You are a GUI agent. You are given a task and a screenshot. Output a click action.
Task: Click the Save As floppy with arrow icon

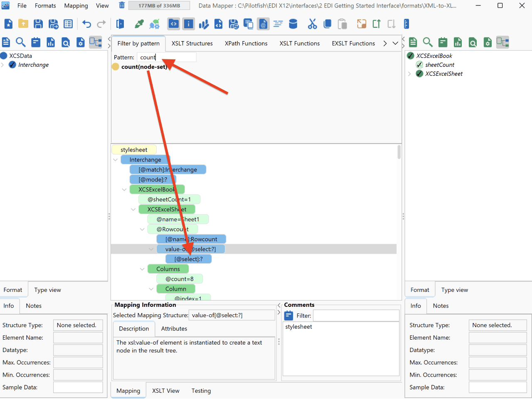click(x=53, y=24)
